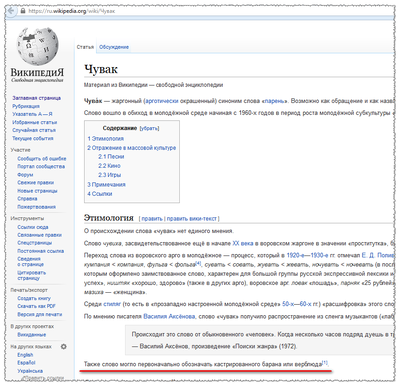Open Пожертвования link
Viewport: 400px width, 386px height.
click(x=37, y=207)
